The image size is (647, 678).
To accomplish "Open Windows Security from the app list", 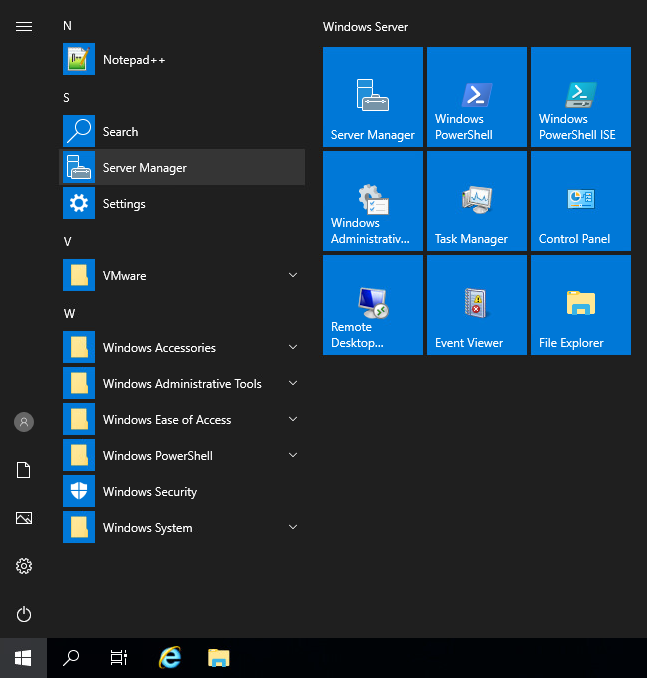I will (x=182, y=491).
